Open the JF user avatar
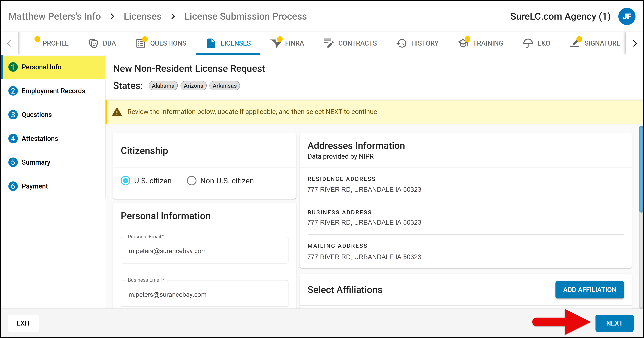This screenshot has width=644, height=338. [x=627, y=16]
